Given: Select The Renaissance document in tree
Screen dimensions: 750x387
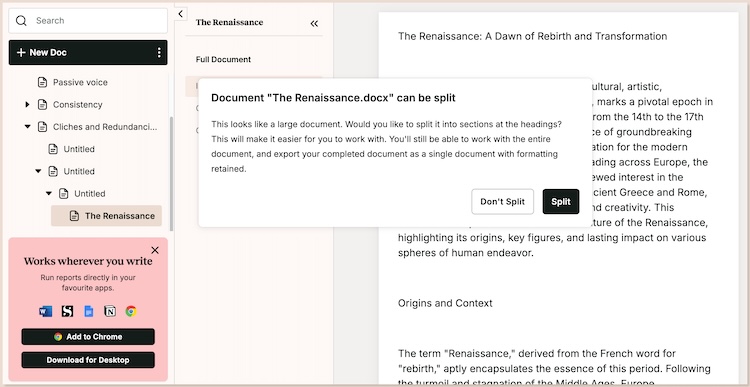Looking at the screenshot, I should 106,216.
